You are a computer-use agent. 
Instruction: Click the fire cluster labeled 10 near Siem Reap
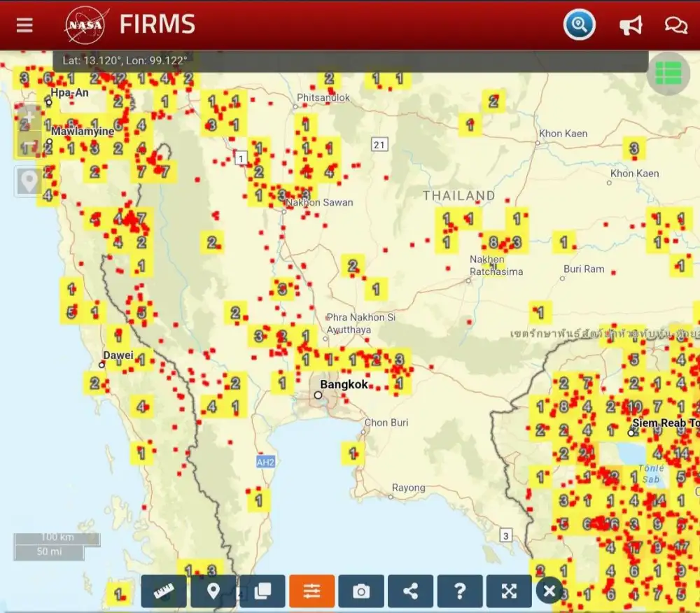tap(634, 407)
